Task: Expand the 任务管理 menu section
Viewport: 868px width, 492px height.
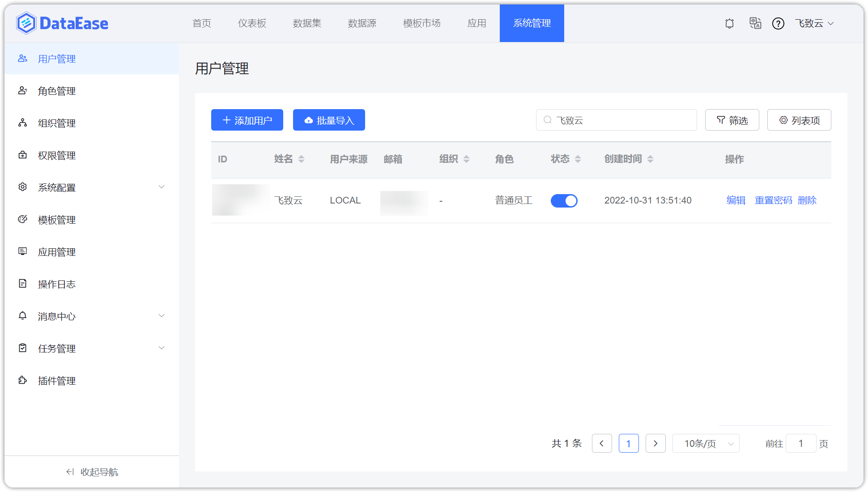Action: (162, 348)
